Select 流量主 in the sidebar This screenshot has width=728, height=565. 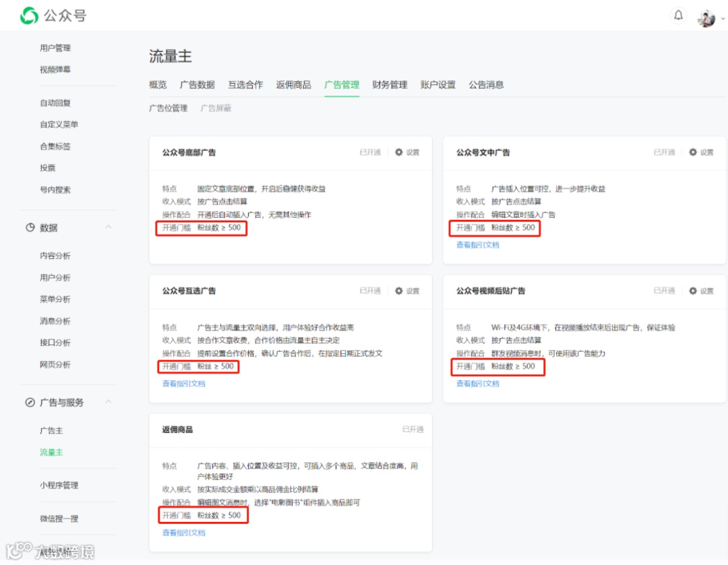point(51,452)
